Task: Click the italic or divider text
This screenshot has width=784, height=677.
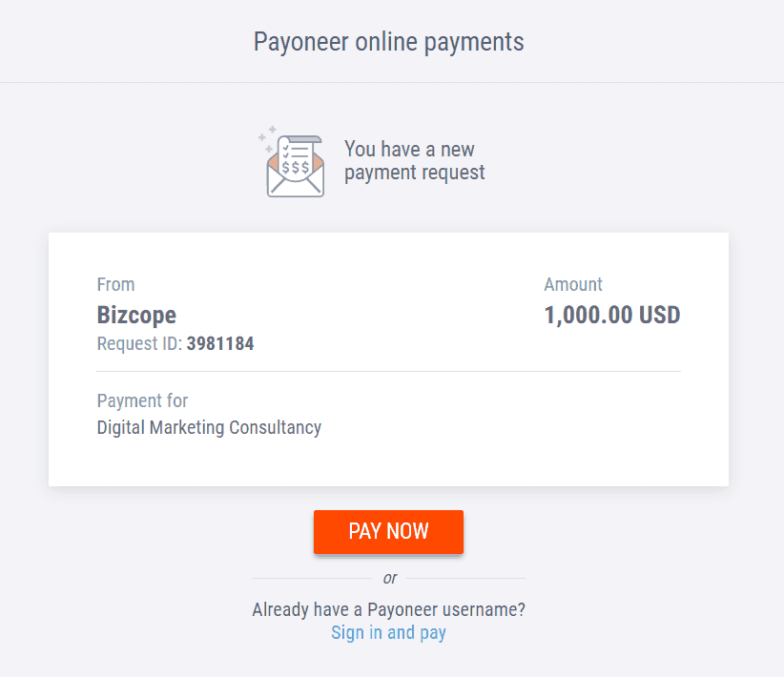Action: pyautogui.click(x=389, y=578)
